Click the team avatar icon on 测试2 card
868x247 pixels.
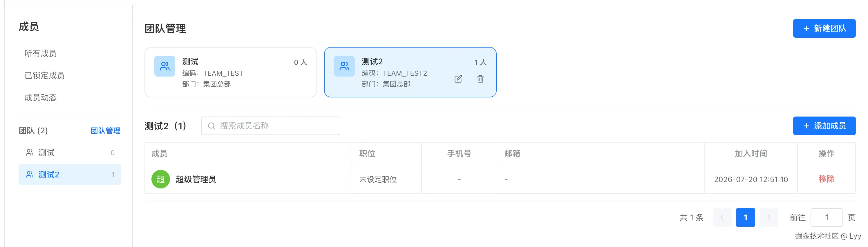coord(344,66)
